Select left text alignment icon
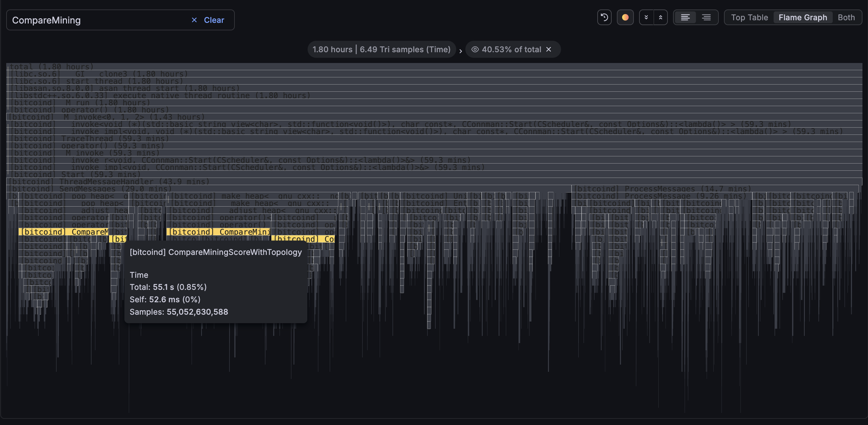The width and height of the screenshot is (868, 425). tap(685, 18)
